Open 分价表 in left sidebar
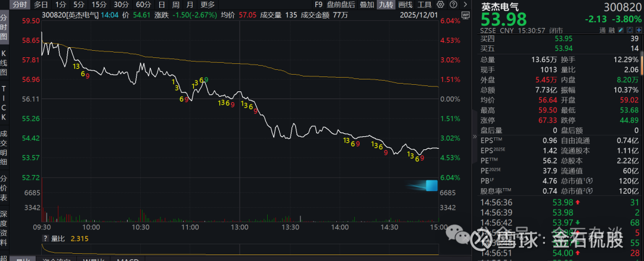The width and height of the screenshot is (644, 261). (x=4, y=189)
